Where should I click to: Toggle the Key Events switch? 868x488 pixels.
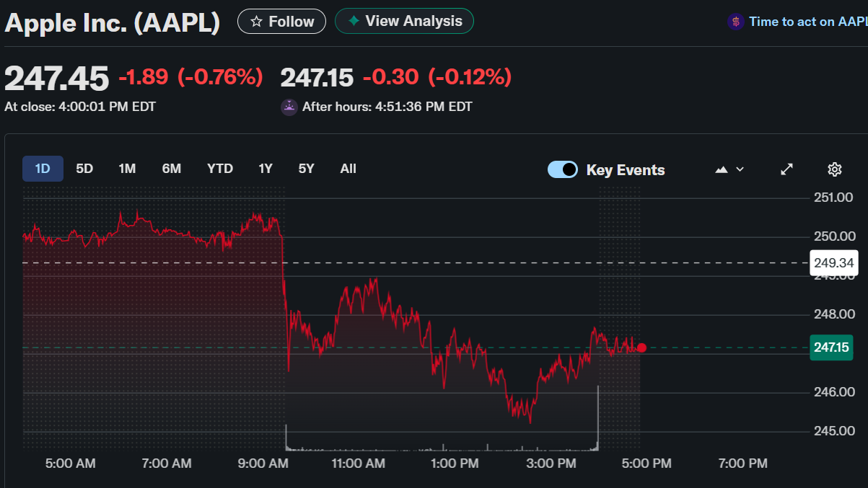[x=563, y=169]
